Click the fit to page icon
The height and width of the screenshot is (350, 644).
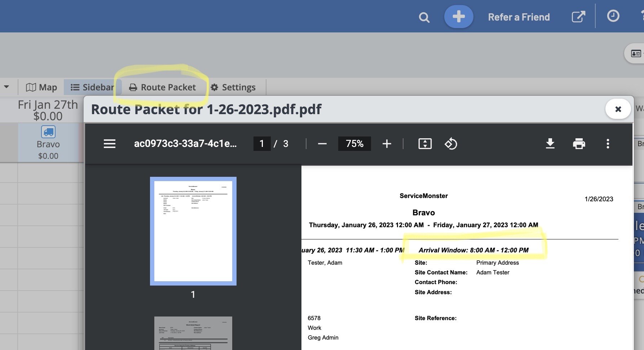coord(425,144)
